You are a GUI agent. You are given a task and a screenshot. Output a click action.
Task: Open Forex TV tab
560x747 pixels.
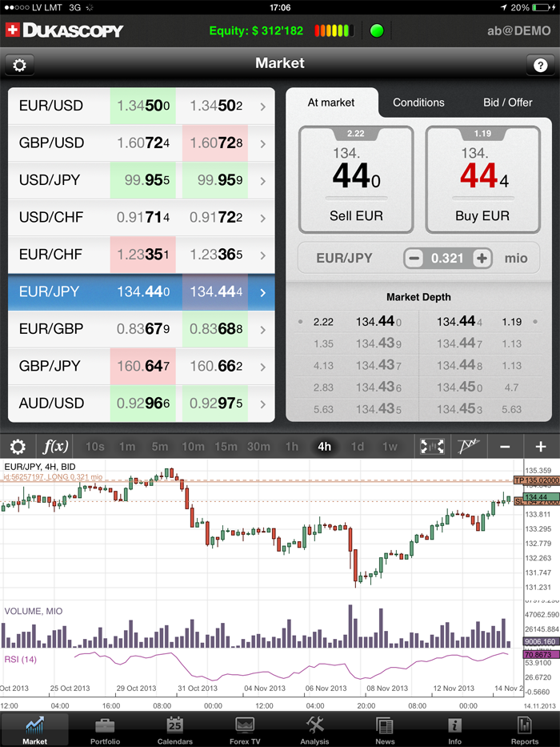(245, 730)
